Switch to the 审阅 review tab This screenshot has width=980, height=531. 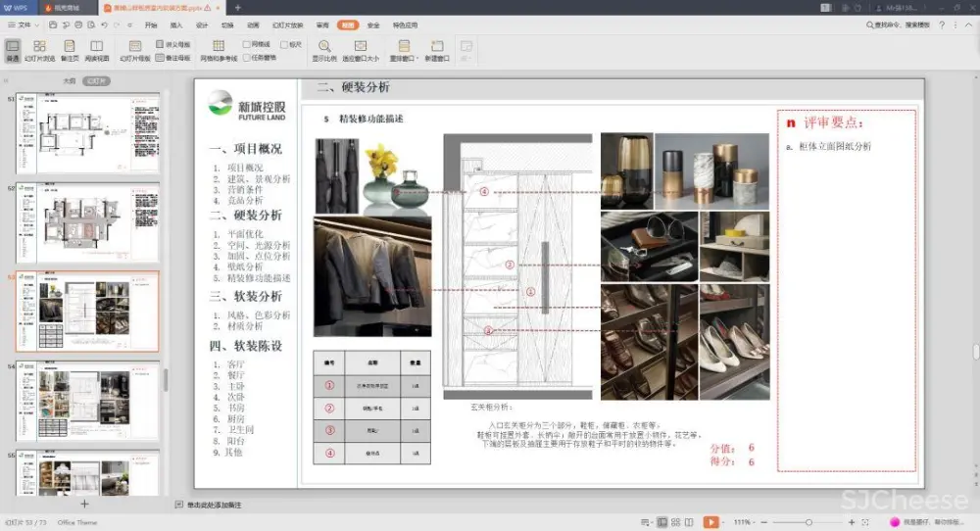322,24
